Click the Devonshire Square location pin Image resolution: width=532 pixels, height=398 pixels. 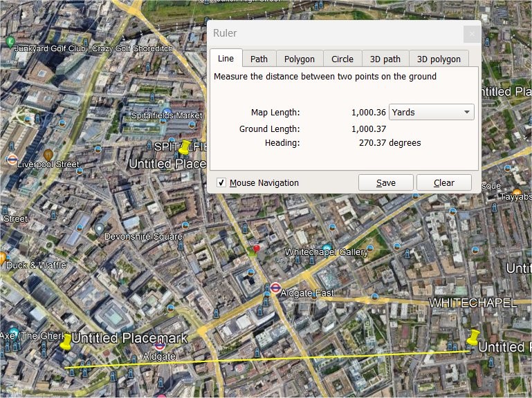pos(100,228)
